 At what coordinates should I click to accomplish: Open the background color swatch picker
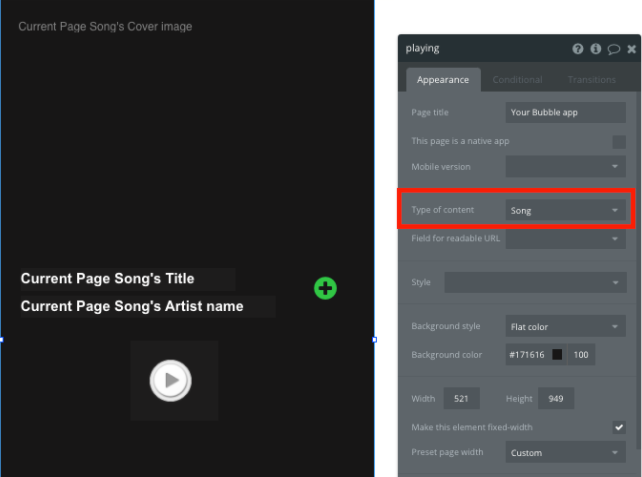click(557, 355)
